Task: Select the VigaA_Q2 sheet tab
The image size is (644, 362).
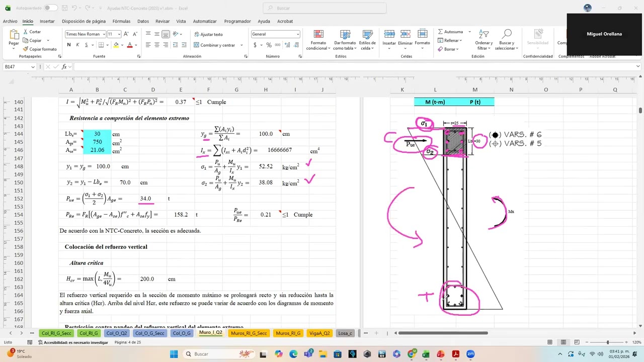Action: tap(319, 333)
